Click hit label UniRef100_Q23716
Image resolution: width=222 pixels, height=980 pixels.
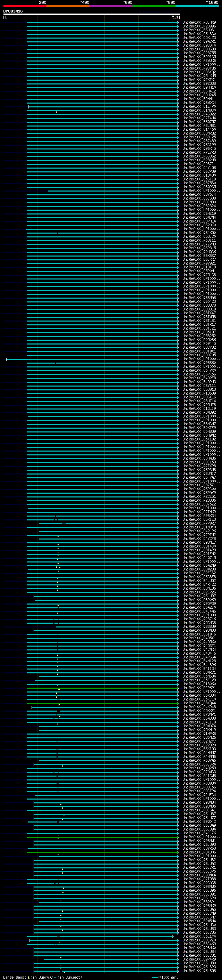coord(199,619)
